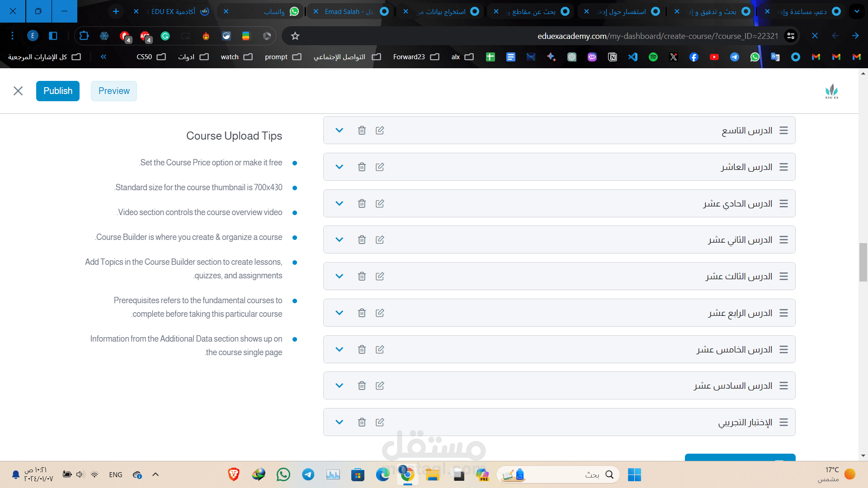Open browser extensions puzzle icon
This screenshot has height=488, width=868.
[84, 36]
